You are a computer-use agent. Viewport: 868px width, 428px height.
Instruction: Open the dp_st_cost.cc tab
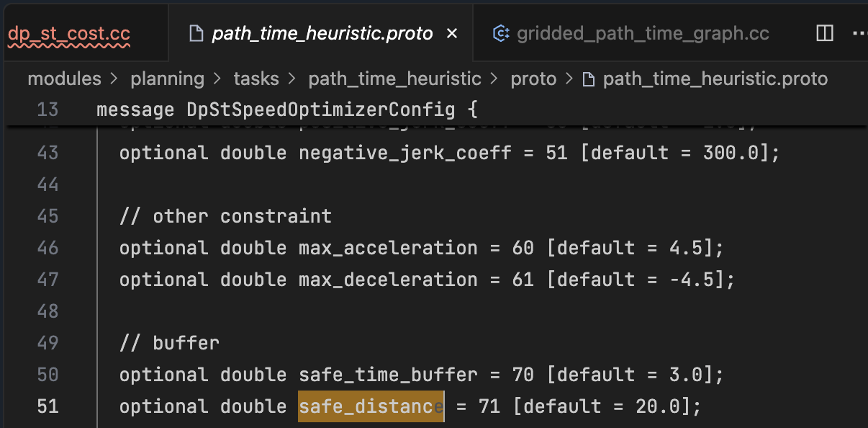tap(69, 33)
